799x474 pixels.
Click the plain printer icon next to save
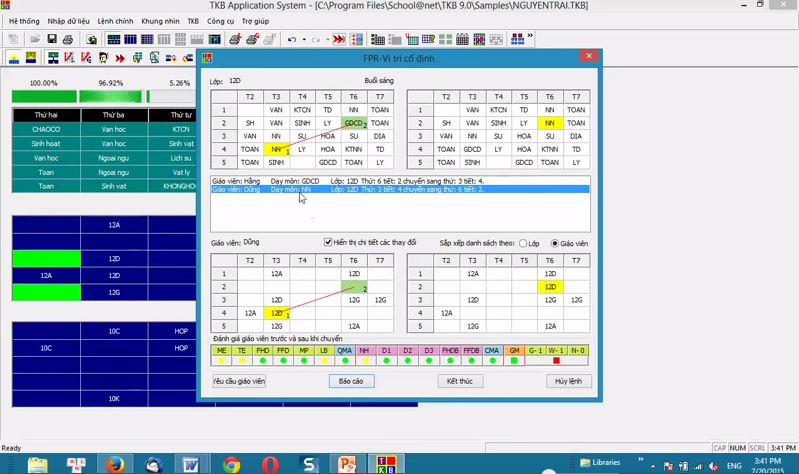68,39
